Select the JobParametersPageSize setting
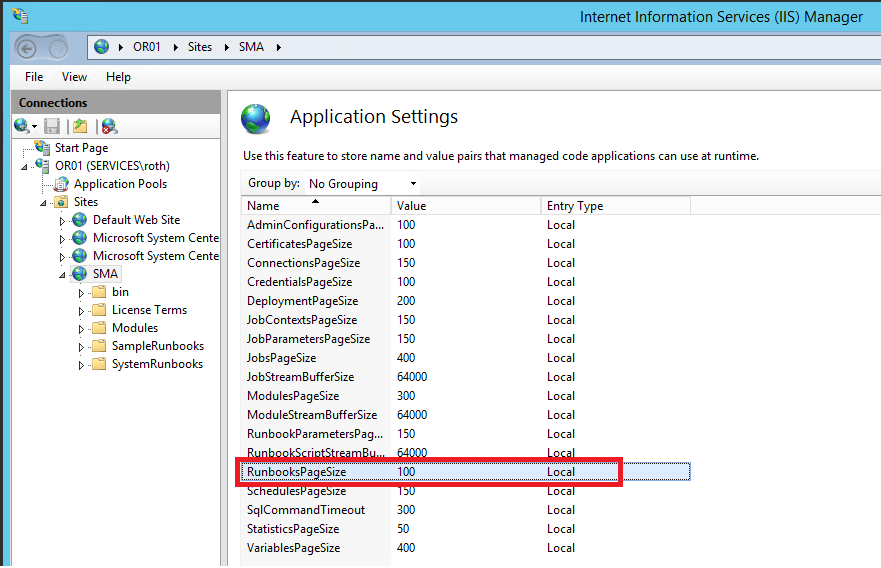The image size is (881, 568). click(x=466, y=339)
